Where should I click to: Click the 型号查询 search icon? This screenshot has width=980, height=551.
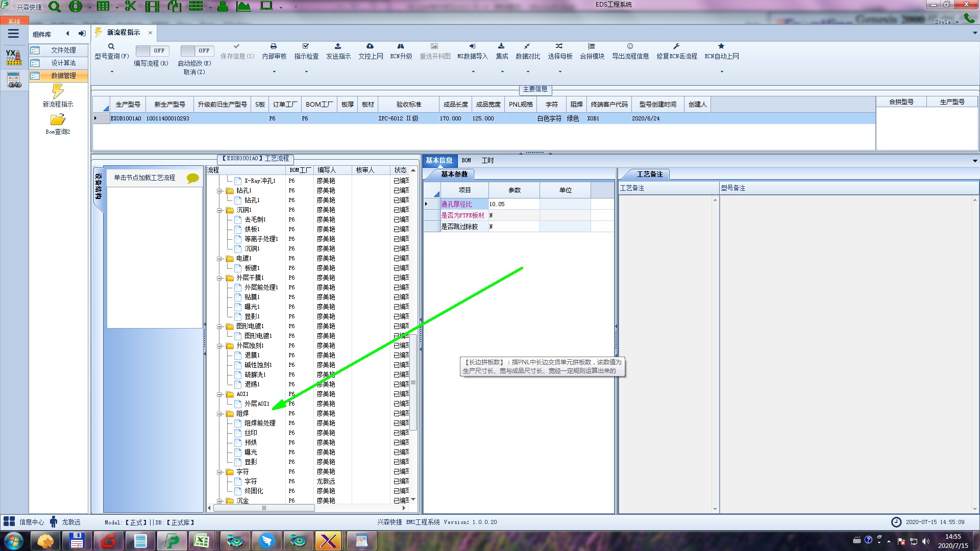click(x=111, y=46)
